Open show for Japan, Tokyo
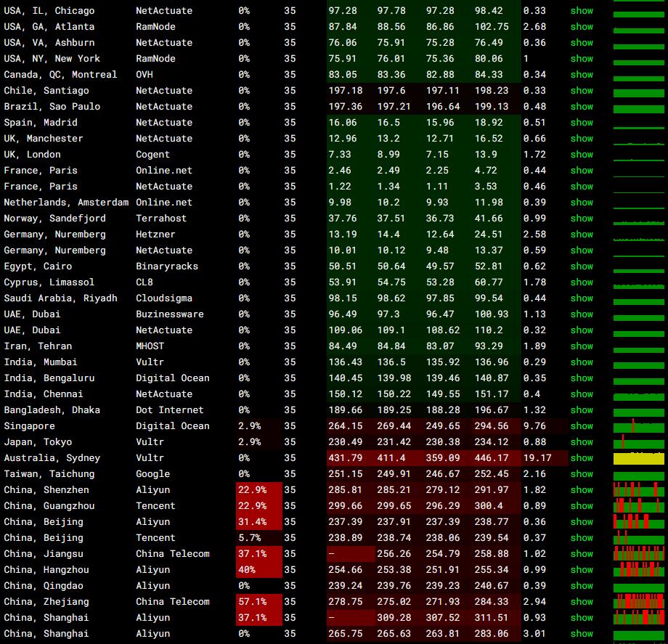 point(582,441)
